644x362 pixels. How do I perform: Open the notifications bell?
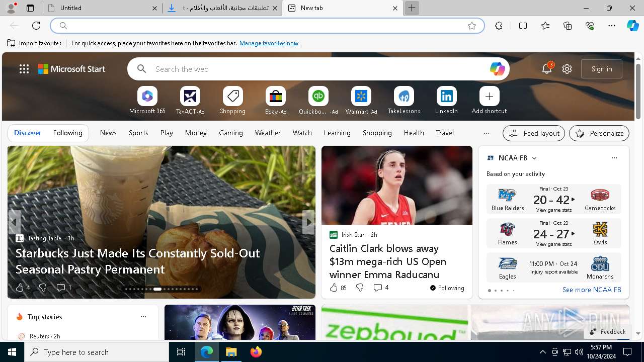point(547,69)
